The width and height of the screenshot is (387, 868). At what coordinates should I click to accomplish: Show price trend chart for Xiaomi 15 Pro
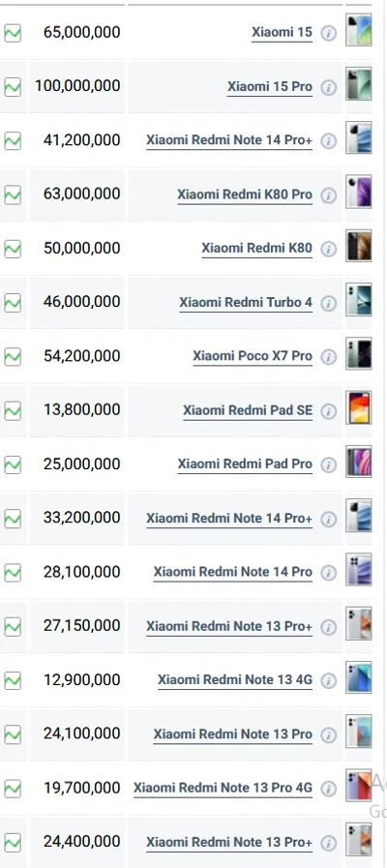pyautogui.click(x=13, y=87)
